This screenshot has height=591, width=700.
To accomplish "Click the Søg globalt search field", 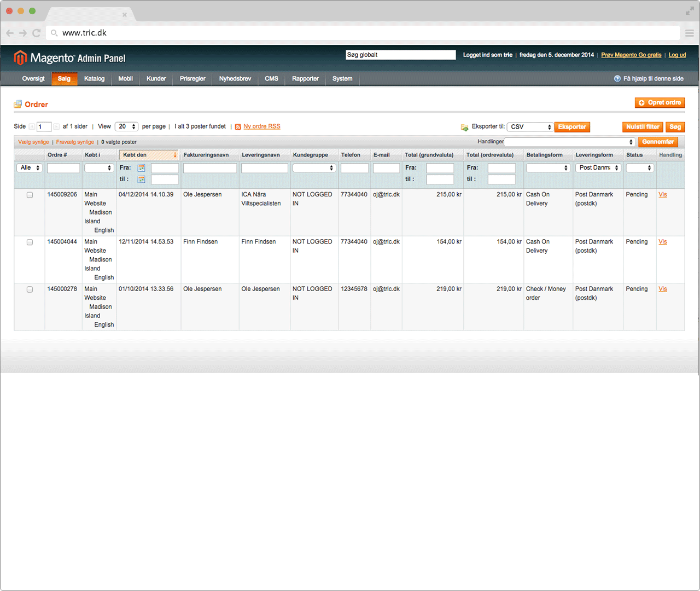I will tap(400, 55).
